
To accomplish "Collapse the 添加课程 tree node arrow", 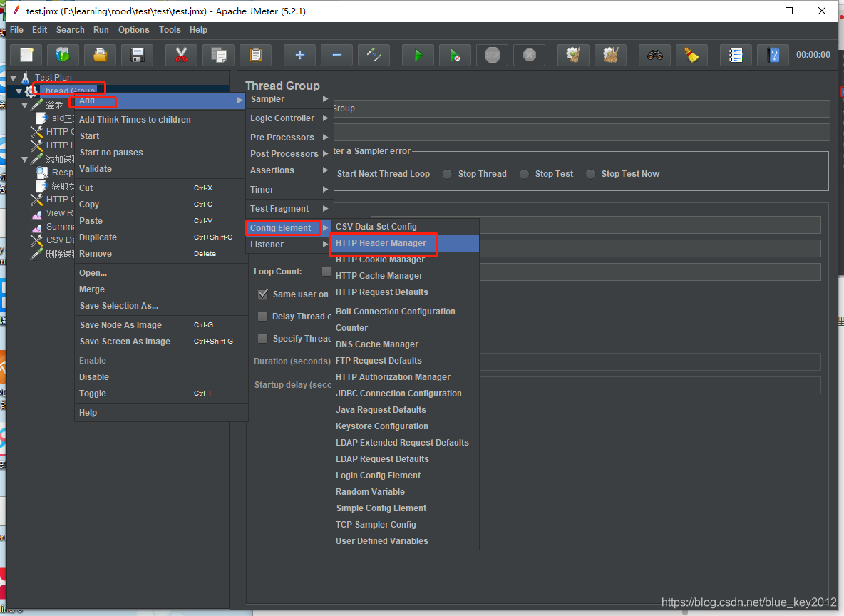I will 24,160.
